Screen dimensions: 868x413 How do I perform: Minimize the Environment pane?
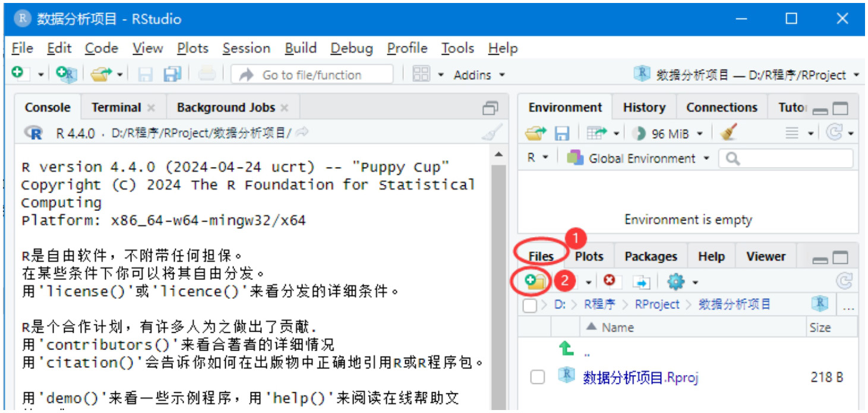click(820, 111)
